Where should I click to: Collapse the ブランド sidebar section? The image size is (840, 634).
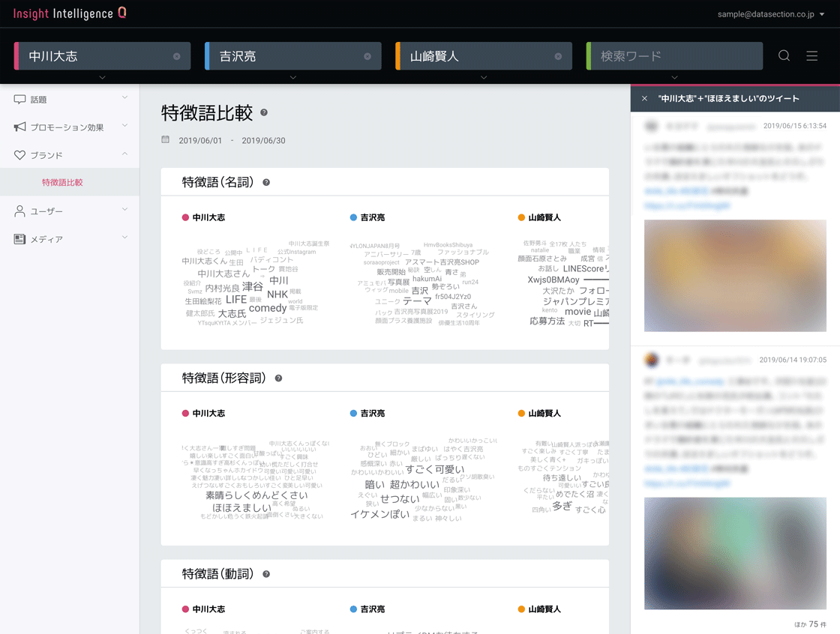point(124,154)
